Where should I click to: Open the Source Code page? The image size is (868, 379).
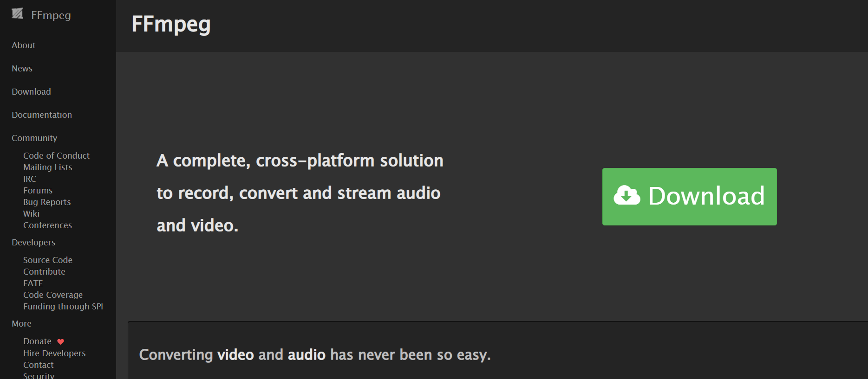pyautogui.click(x=48, y=260)
